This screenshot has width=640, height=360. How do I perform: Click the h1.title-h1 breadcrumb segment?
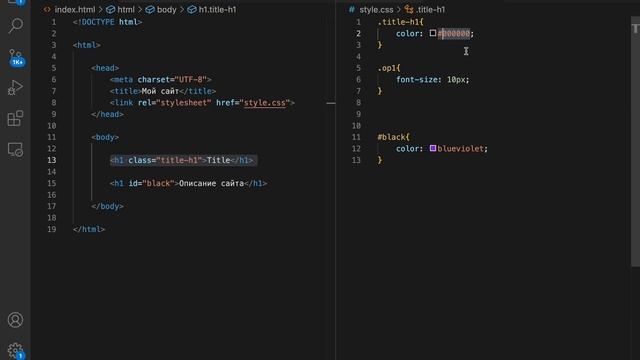point(217,9)
